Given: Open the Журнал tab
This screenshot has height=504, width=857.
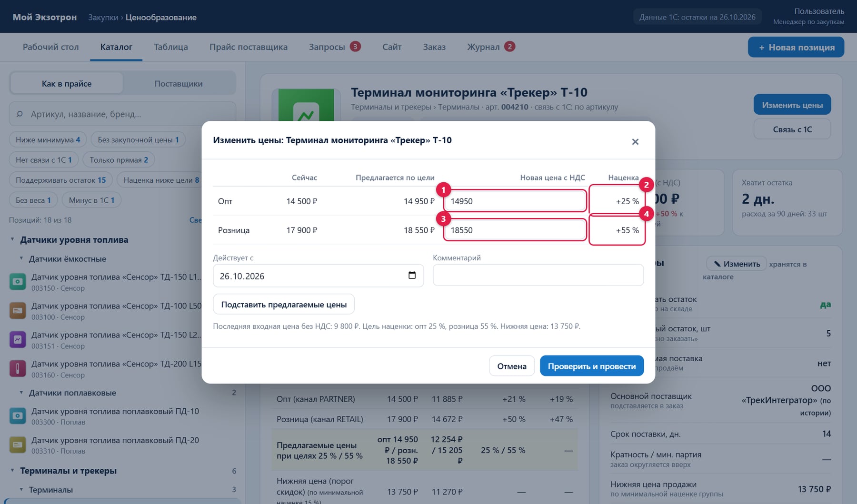Looking at the screenshot, I should (x=491, y=47).
